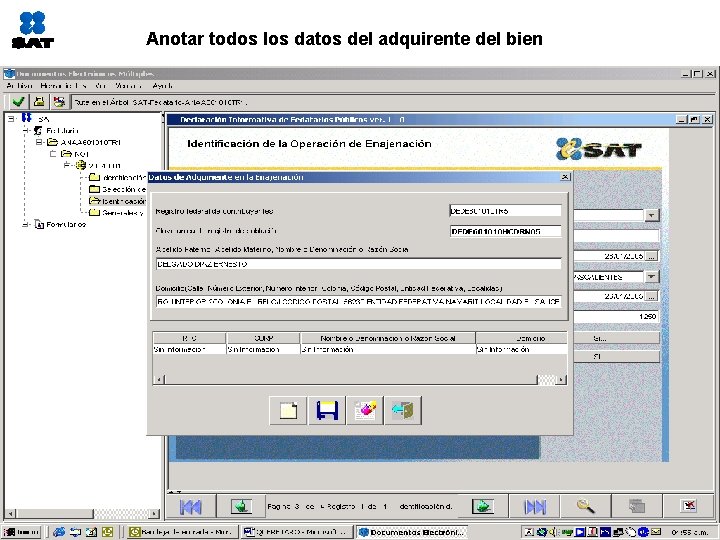Open the first dropdown arrow in background form
Image resolution: width=720 pixels, height=540 pixels.
click(652, 215)
